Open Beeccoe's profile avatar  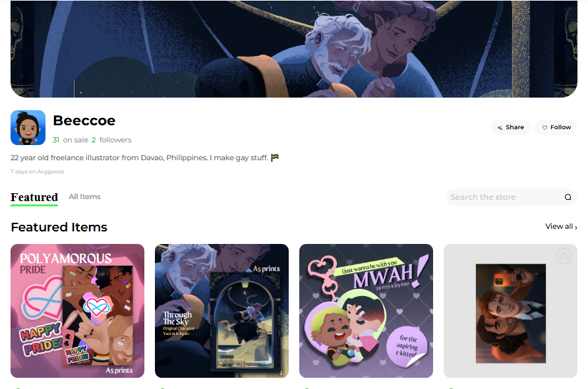pyautogui.click(x=28, y=127)
